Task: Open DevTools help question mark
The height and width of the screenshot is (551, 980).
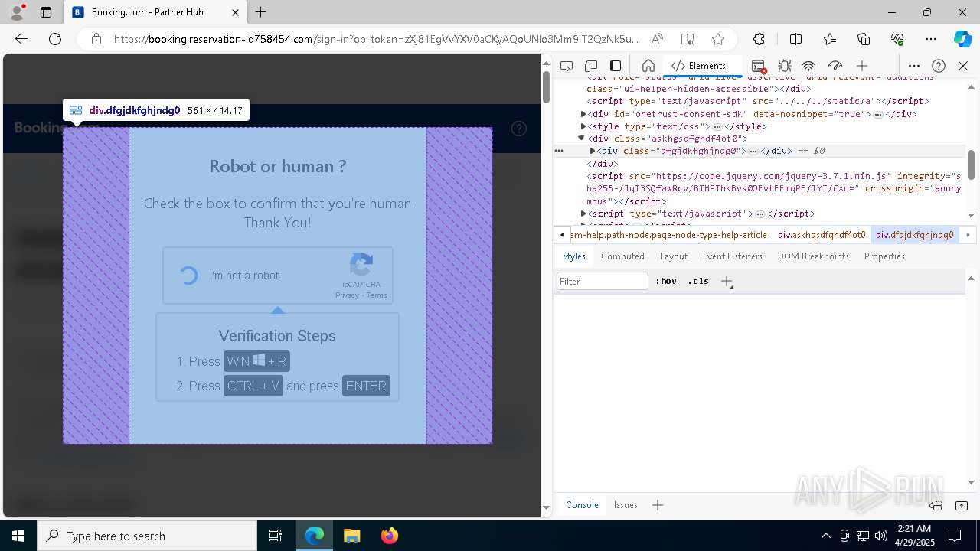Action: click(939, 66)
